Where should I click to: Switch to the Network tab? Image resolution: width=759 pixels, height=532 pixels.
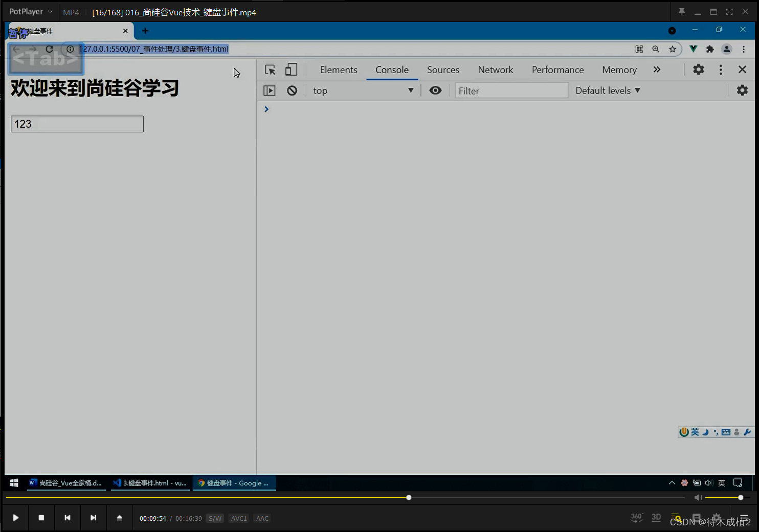pyautogui.click(x=496, y=70)
